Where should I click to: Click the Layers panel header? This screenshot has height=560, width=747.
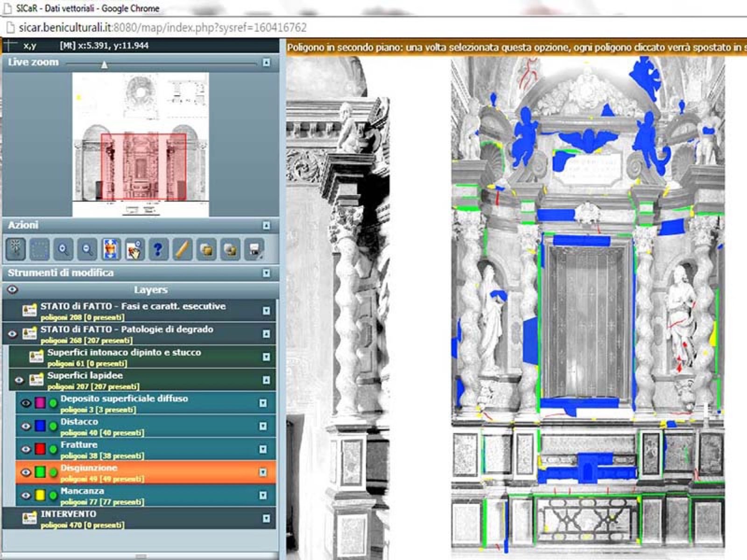[140, 290]
